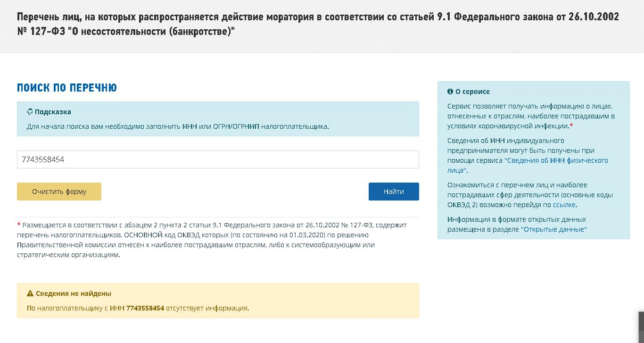This screenshot has height=343, width=644.
Task: Click the warning triangle icon in results
Action: tap(30, 293)
